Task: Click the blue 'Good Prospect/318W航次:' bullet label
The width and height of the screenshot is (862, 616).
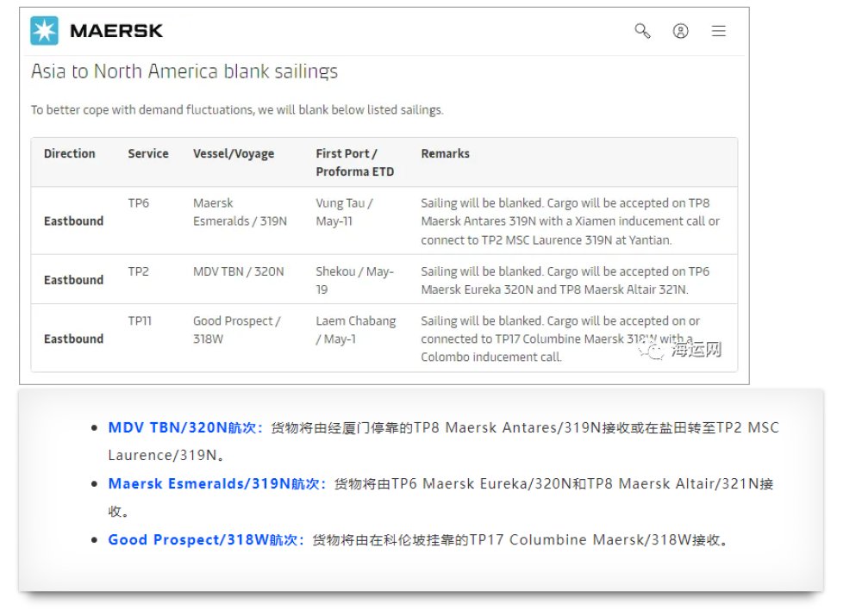Action: coord(206,539)
